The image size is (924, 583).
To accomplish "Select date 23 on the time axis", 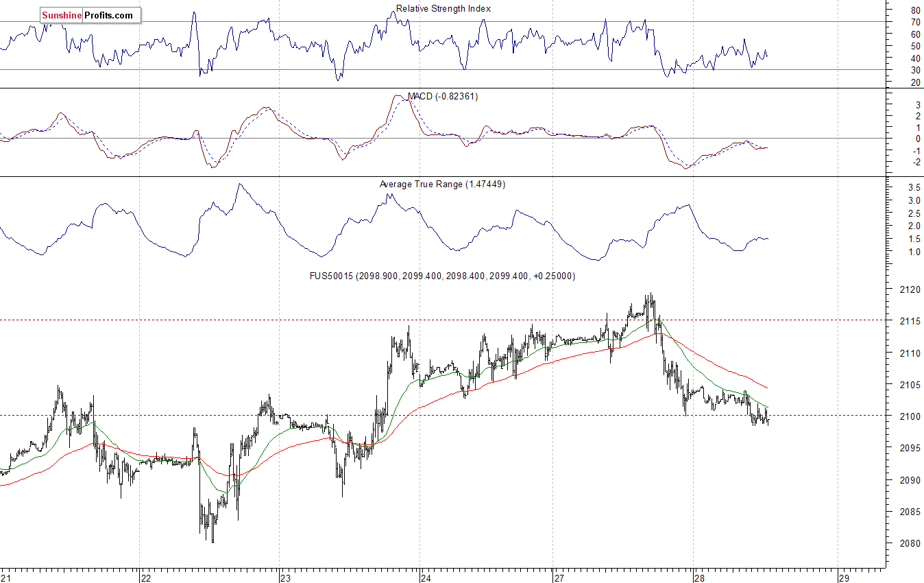I will click(x=285, y=578).
